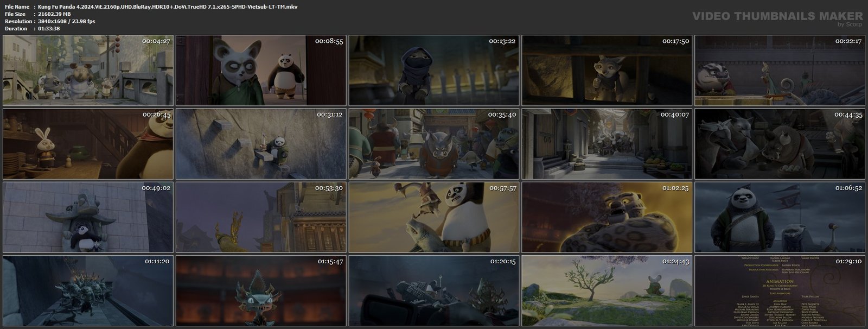The height and width of the screenshot is (329, 868).
Task: Open the thumbnail stamped 00:08:55
Action: pos(261,71)
